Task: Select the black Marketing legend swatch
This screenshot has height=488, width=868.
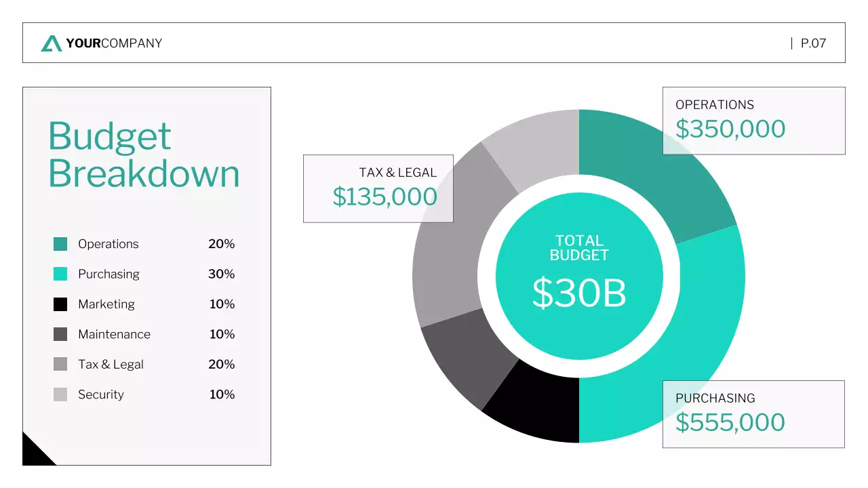Action: click(x=60, y=304)
